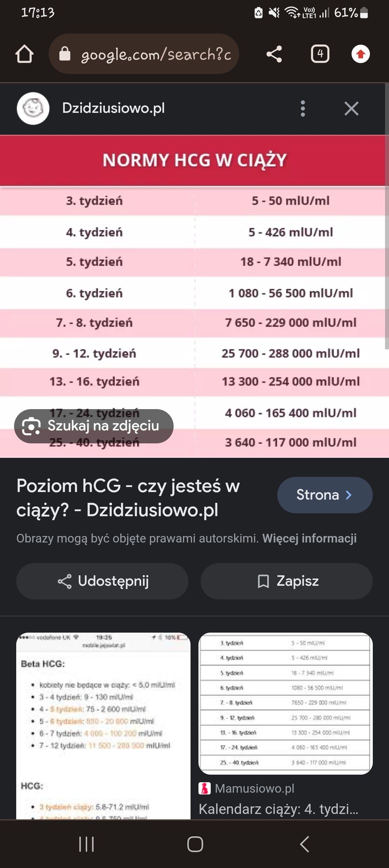Tap the Dzidziusiowo.pl site avatar icon

(x=33, y=108)
